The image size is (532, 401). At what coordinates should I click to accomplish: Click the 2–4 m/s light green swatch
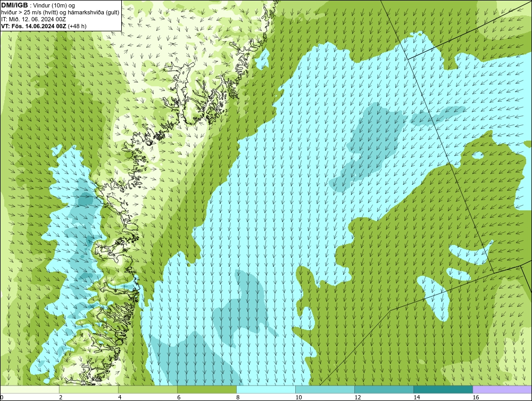point(89,389)
